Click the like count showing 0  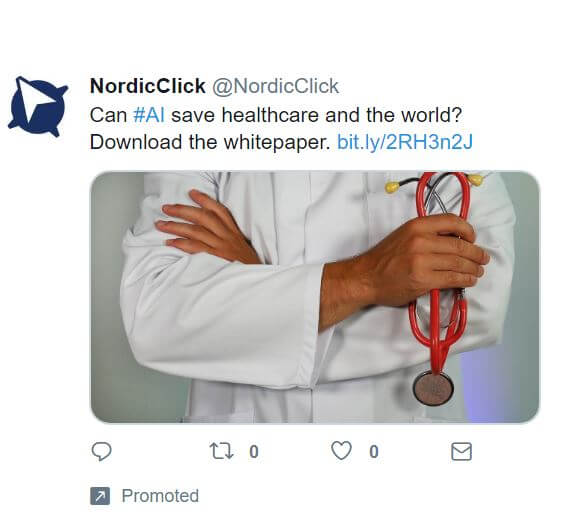coord(374,451)
